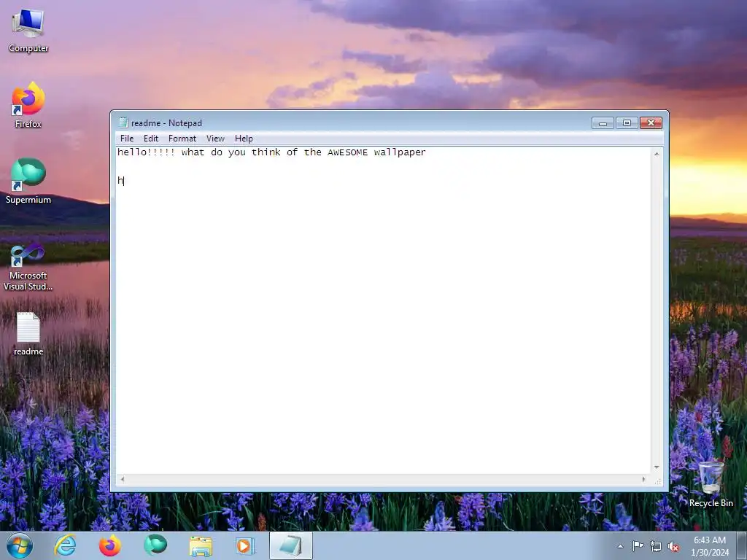Open the clock showing 6:43 AM
This screenshot has width=747, height=560.
710,546
